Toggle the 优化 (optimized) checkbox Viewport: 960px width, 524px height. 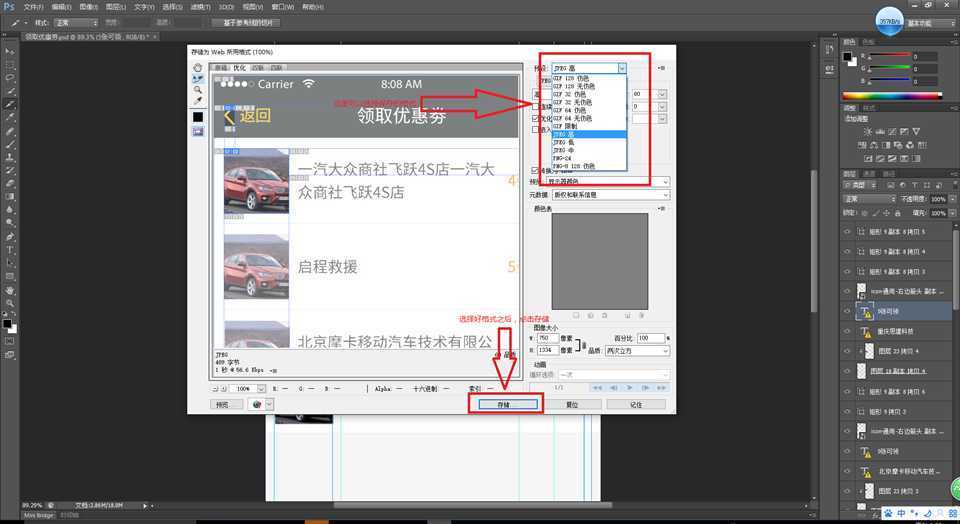536,118
